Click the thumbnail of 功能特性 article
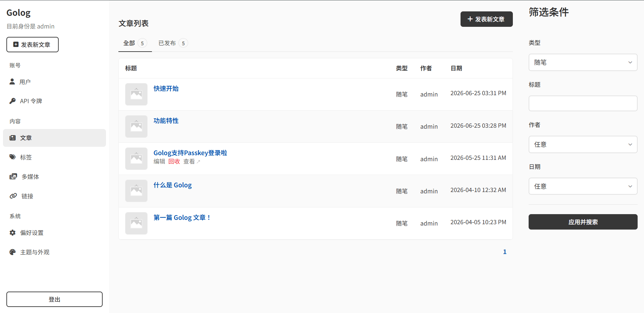Viewport: 644px width, 313px height. 136,126
